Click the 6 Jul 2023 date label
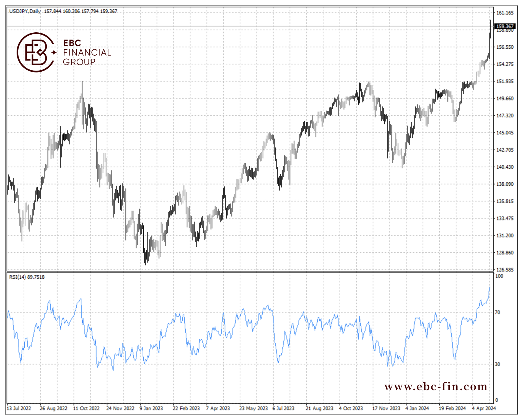Screen dimensions: 523x420 tap(283, 409)
